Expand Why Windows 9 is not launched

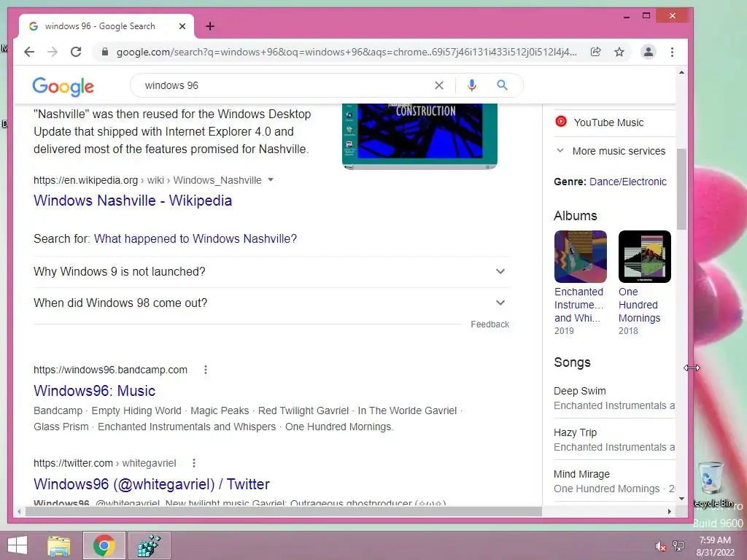270,271
